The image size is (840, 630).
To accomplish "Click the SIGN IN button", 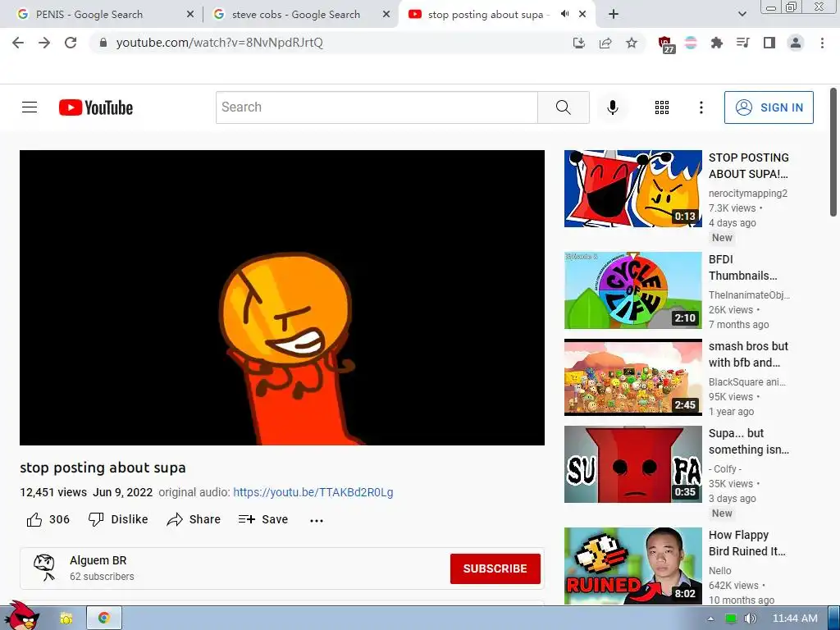I will coord(769,107).
